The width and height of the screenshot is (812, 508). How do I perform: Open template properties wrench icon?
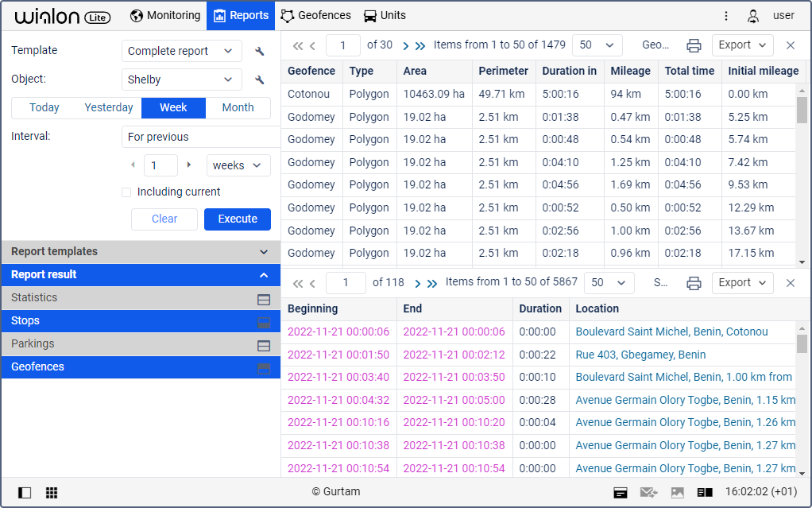coord(260,52)
